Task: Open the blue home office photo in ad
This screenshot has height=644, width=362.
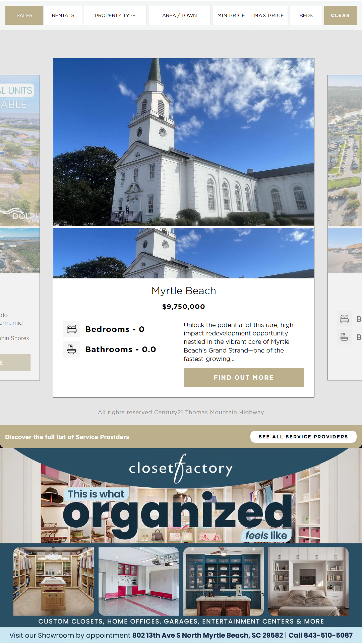Action: pyautogui.click(x=224, y=581)
